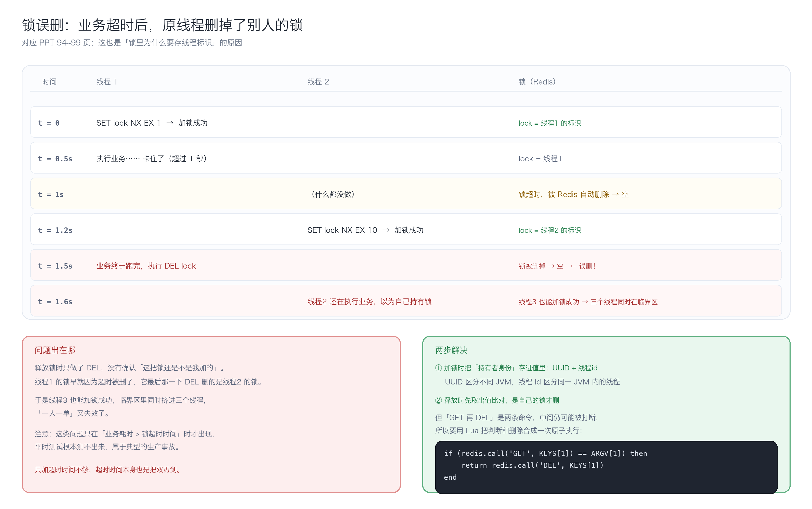The height and width of the screenshot is (509, 812).
Task: Click 锁超时，被 Redis 自动删除 → 空
Action: click(574, 194)
